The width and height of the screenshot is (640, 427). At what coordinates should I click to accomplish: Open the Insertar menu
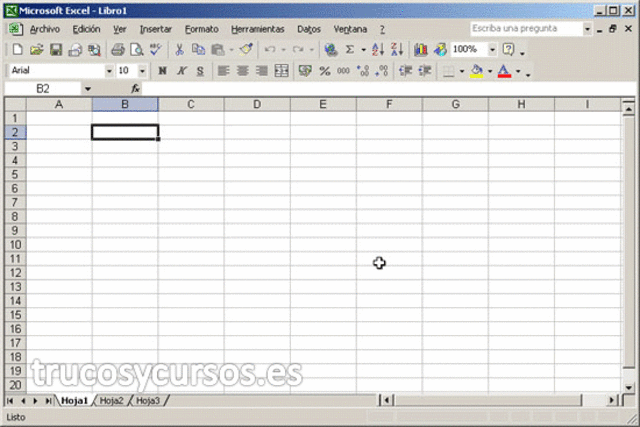tap(156, 29)
